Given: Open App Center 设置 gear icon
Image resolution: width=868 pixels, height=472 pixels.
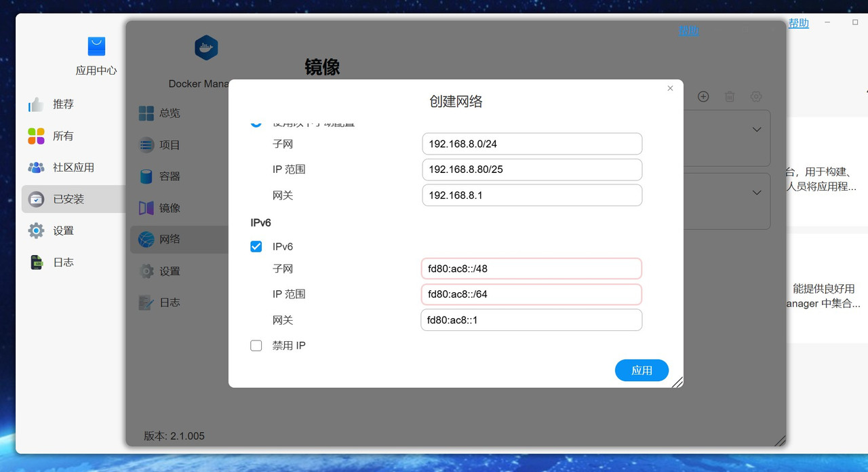Looking at the screenshot, I should coord(36,231).
